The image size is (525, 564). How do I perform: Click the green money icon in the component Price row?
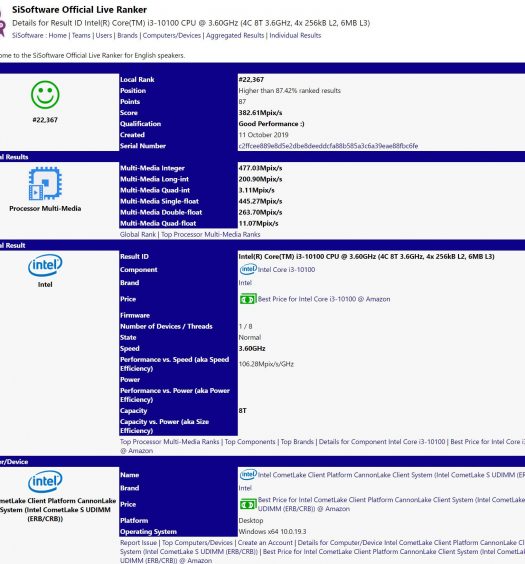coord(248,299)
